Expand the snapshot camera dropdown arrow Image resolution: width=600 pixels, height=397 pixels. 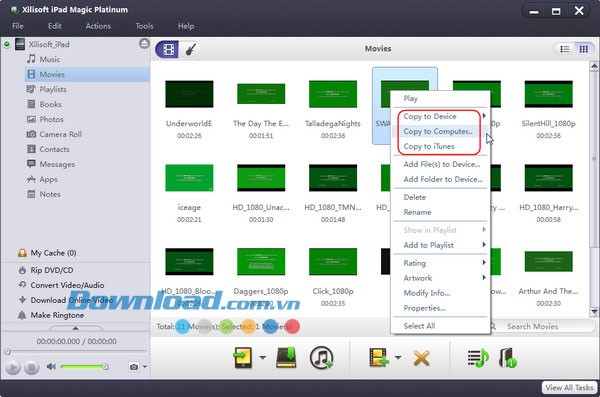pyautogui.click(x=145, y=367)
